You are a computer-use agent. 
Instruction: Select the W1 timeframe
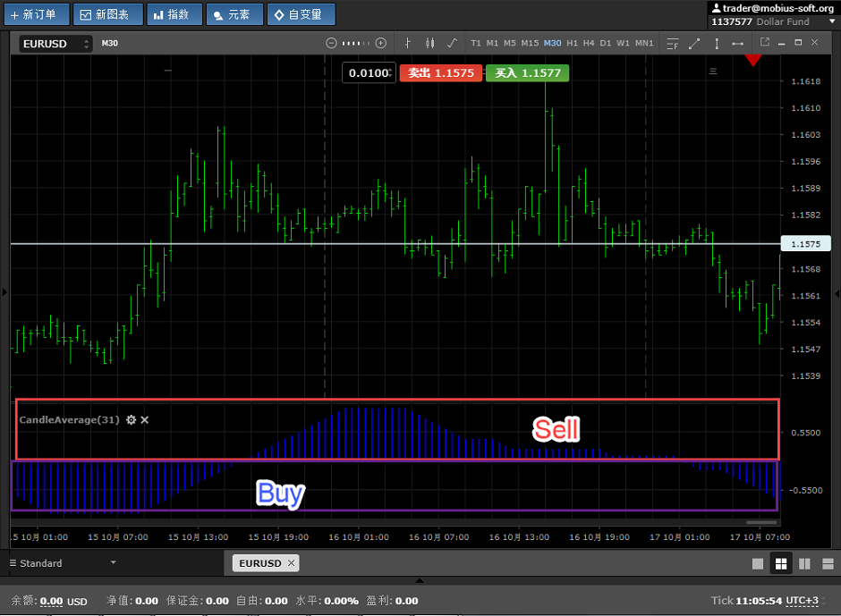(623, 43)
